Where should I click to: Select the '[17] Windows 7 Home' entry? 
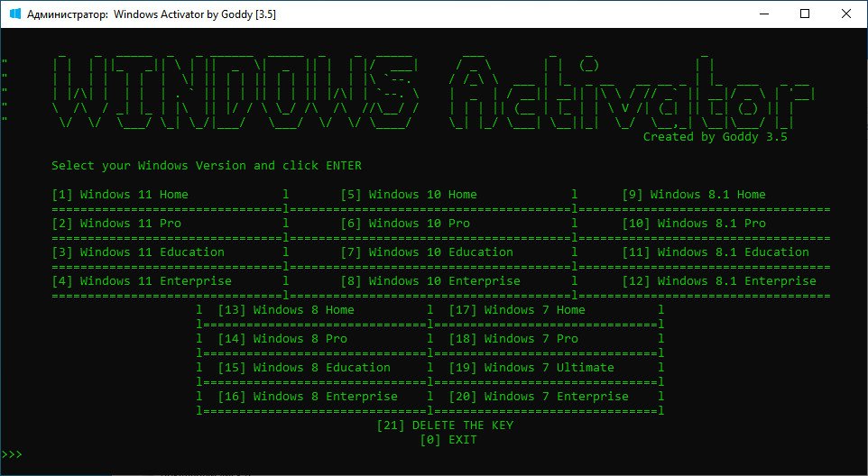click(x=516, y=310)
